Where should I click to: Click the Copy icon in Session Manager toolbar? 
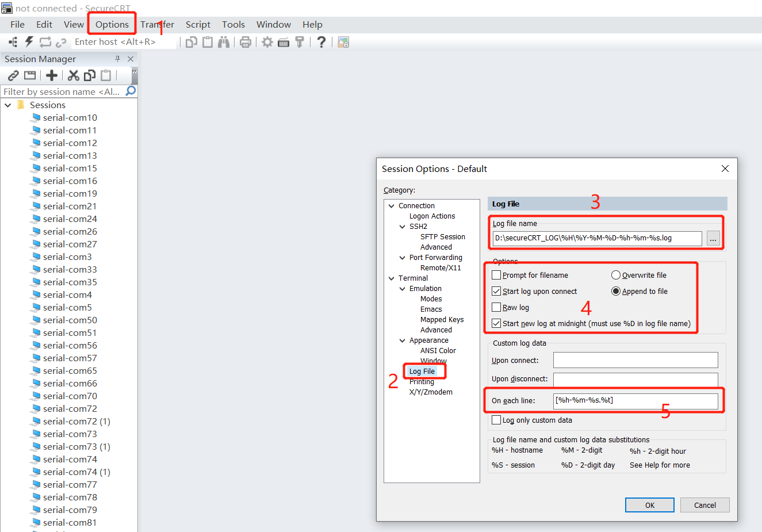[x=90, y=75]
